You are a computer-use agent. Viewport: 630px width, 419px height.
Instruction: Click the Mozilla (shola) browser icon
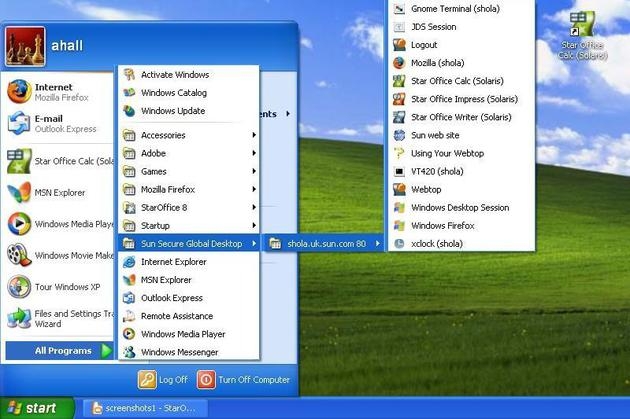pyautogui.click(x=399, y=63)
